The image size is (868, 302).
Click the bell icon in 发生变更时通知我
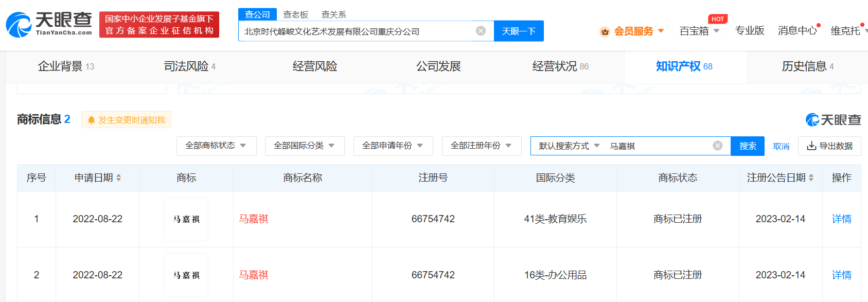(91, 120)
